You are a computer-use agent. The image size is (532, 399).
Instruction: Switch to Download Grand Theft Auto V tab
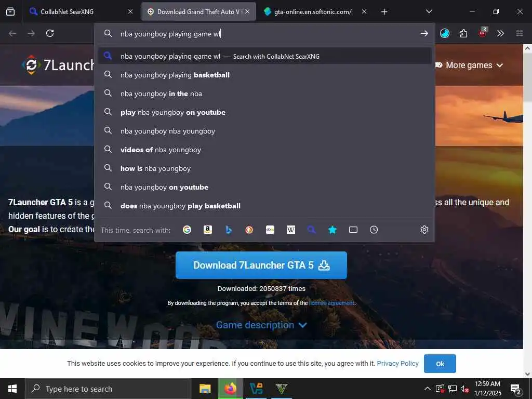(x=198, y=11)
